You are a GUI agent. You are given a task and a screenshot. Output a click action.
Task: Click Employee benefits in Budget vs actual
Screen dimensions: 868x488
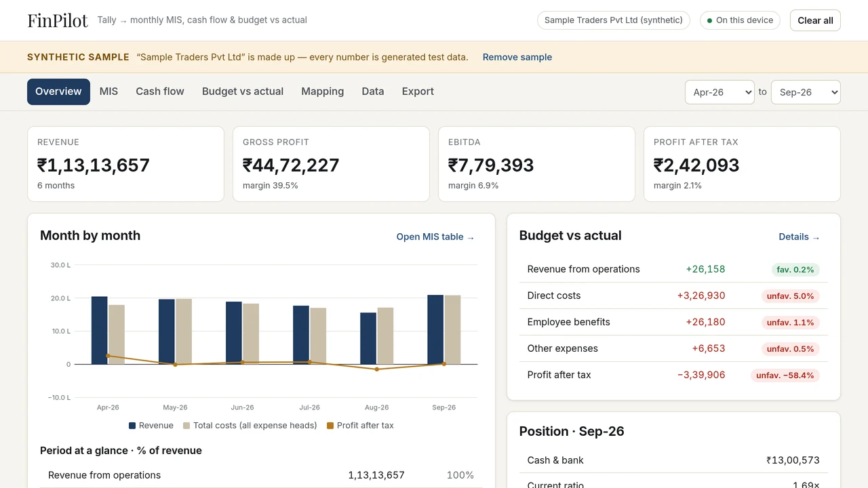click(x=569, y=322)
